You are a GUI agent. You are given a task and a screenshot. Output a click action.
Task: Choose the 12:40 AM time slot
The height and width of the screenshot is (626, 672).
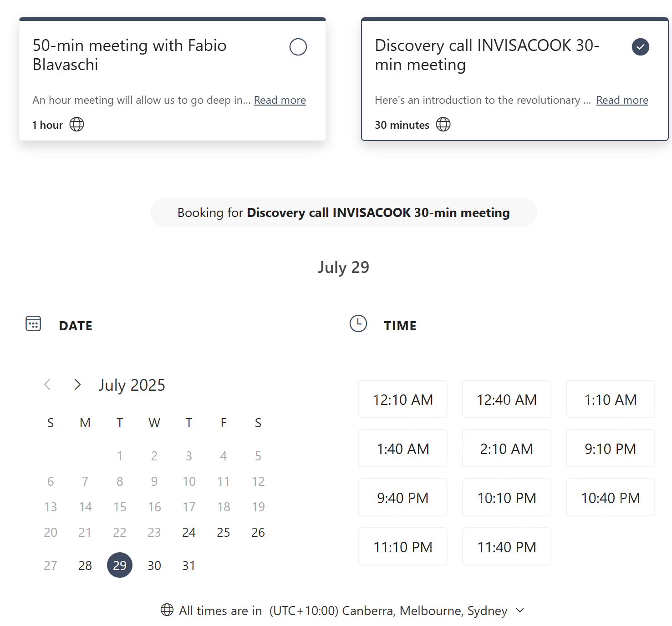[x=507, y=399]
